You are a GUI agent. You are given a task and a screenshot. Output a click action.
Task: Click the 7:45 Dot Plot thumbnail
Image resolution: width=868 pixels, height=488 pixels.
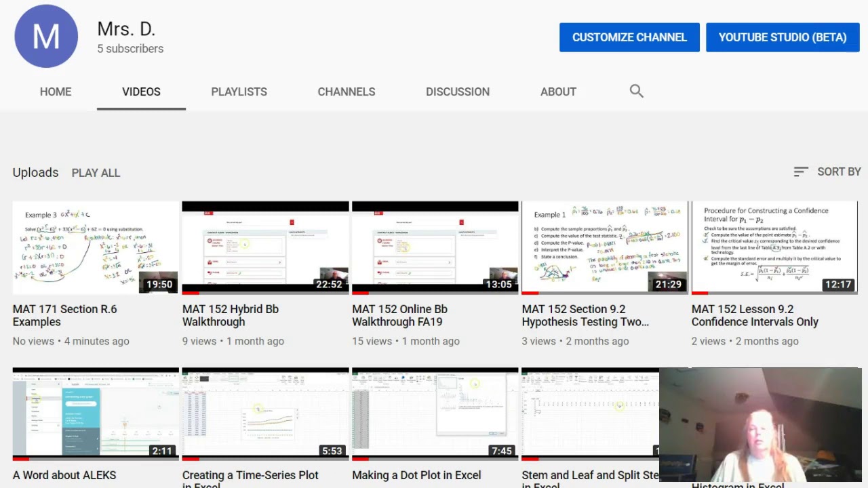pyautogui.click(x=435, y=414)
